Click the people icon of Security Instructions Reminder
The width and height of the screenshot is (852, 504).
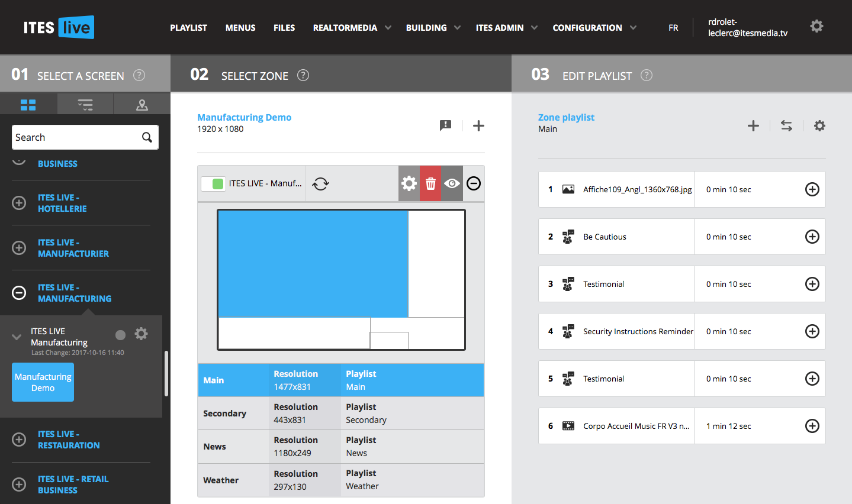568,331
